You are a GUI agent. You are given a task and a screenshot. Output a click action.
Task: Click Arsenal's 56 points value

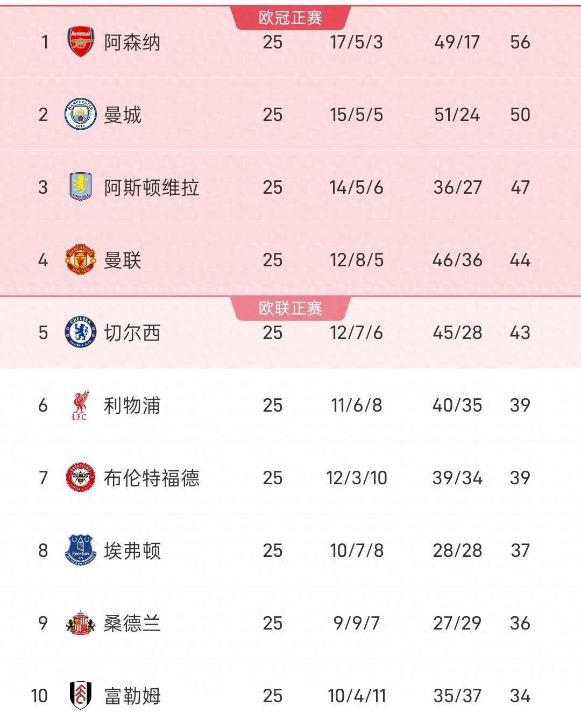point(520,42)
